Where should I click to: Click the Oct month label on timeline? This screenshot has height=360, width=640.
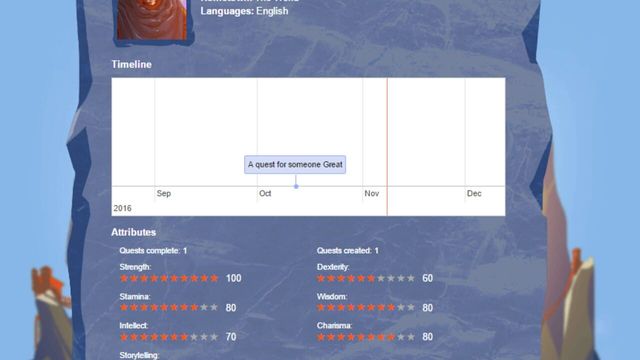point(265,193)
